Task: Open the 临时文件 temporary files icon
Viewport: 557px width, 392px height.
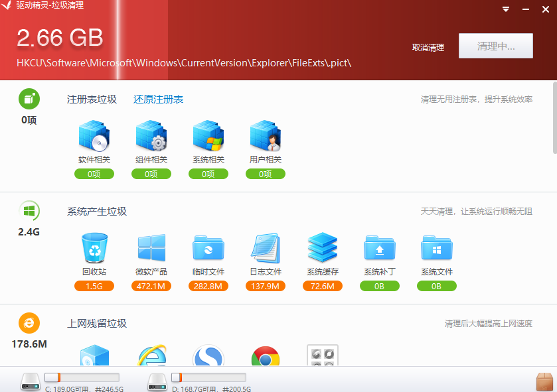Action: tap(208, 249)
